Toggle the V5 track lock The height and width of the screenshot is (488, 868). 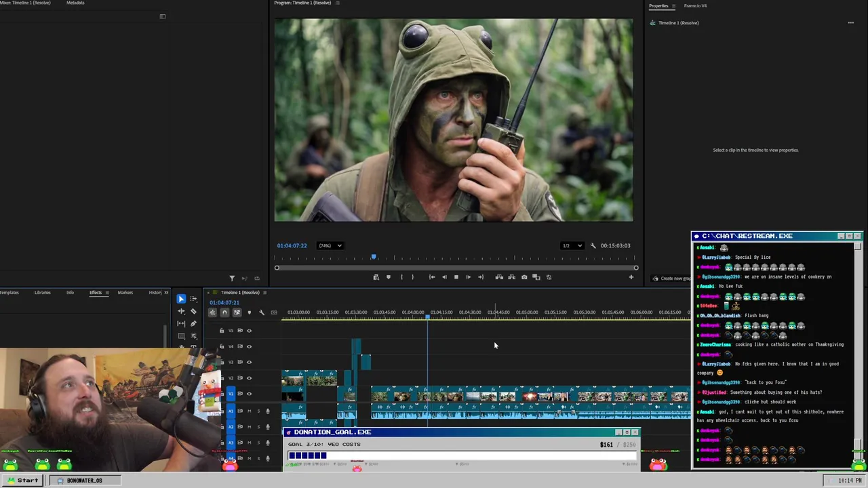point(222,331)
